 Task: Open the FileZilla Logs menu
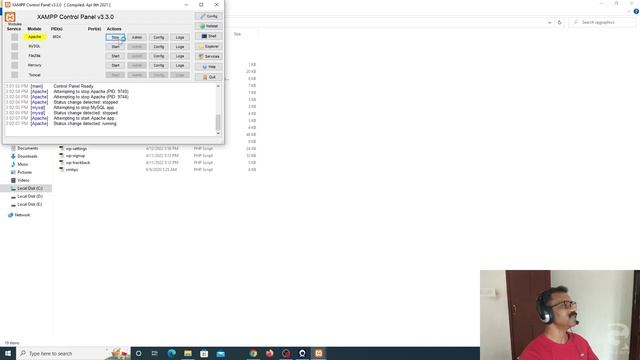180,56
